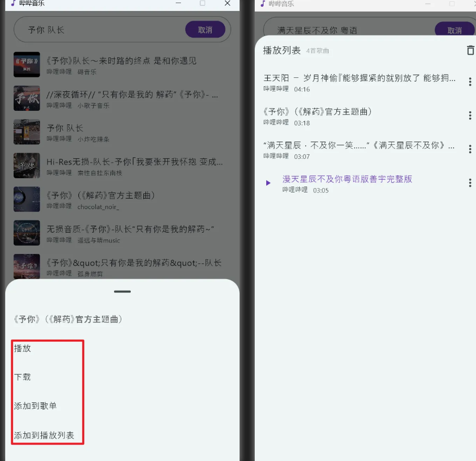
Task: Play 漫天星辰不及你粤语版善宇完整版 from playlist
Action: point(347,179)
